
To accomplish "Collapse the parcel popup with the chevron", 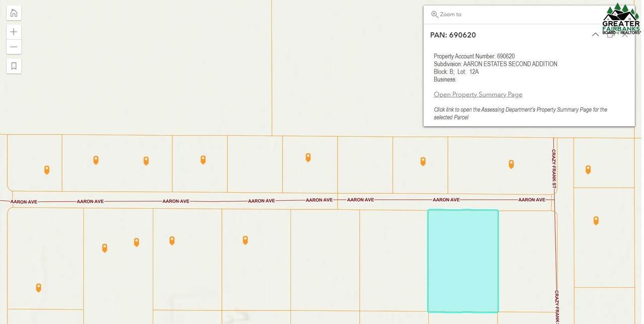I will [595, 35].
